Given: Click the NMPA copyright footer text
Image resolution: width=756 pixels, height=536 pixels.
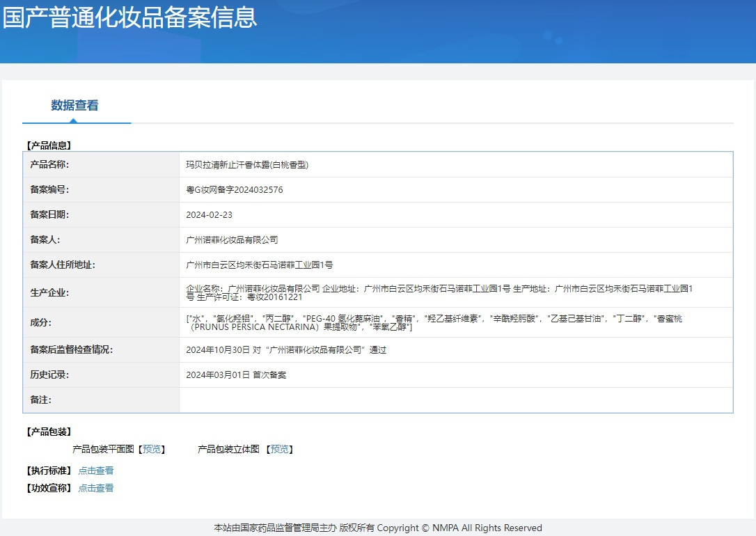Looking at the screenshot, I should tap(378, 528).
